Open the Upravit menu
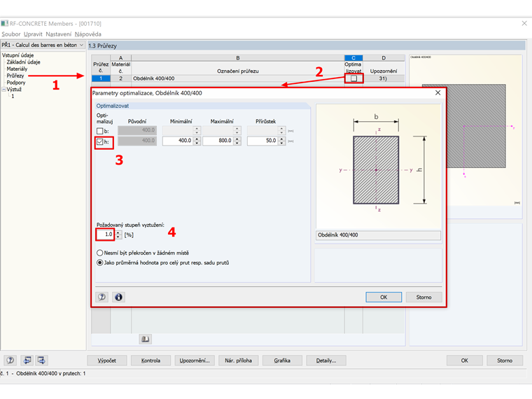 (x=33, y=34)
